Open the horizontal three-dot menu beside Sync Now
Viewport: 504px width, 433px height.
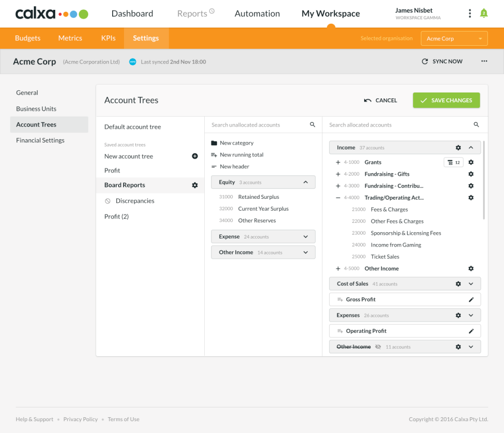pos(484,61)
